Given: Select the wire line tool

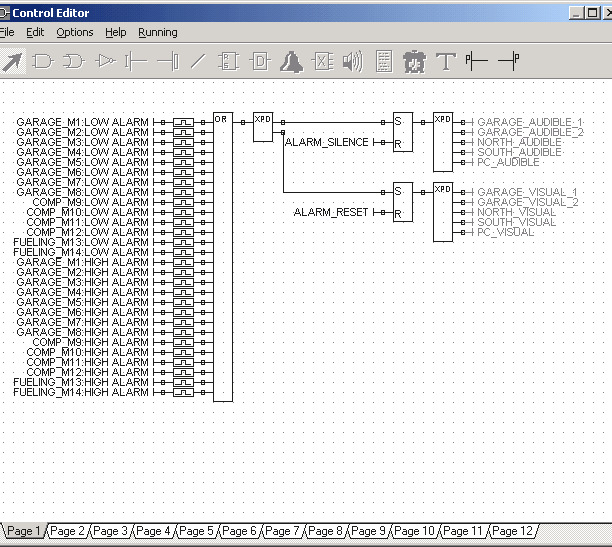Looking at the screenshot, I should point(198,62).
